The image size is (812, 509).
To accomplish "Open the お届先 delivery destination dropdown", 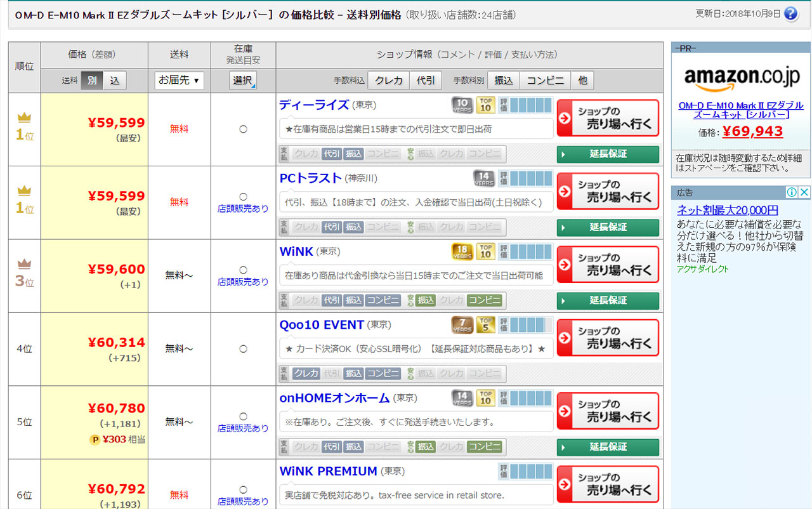I will pyautogui.click(x=179, y=81).
